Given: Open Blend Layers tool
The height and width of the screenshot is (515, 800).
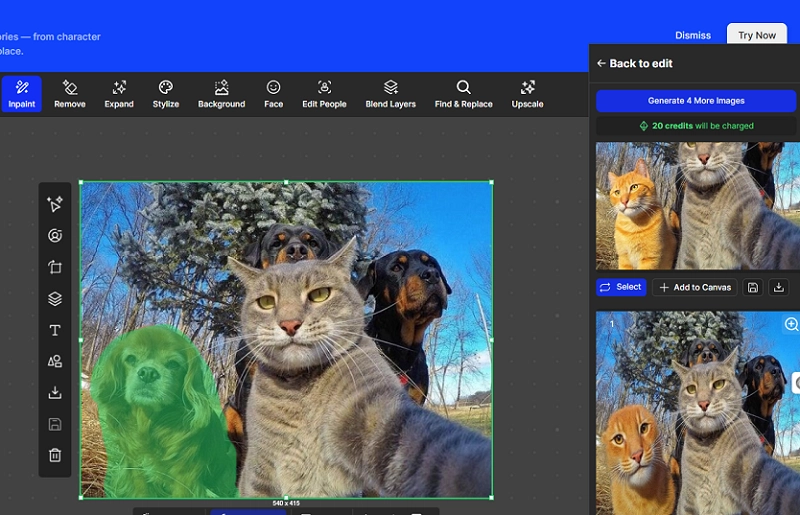Looking at the screenshot, I should click(390, 94).
